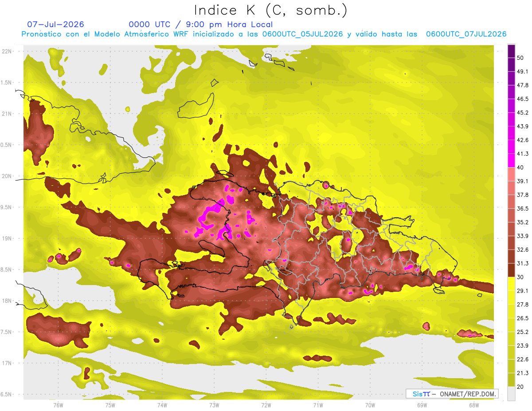Click the SisTT - ONAMET/REP.DOM. label
The image size is (532, 411).
pos(452,394)
